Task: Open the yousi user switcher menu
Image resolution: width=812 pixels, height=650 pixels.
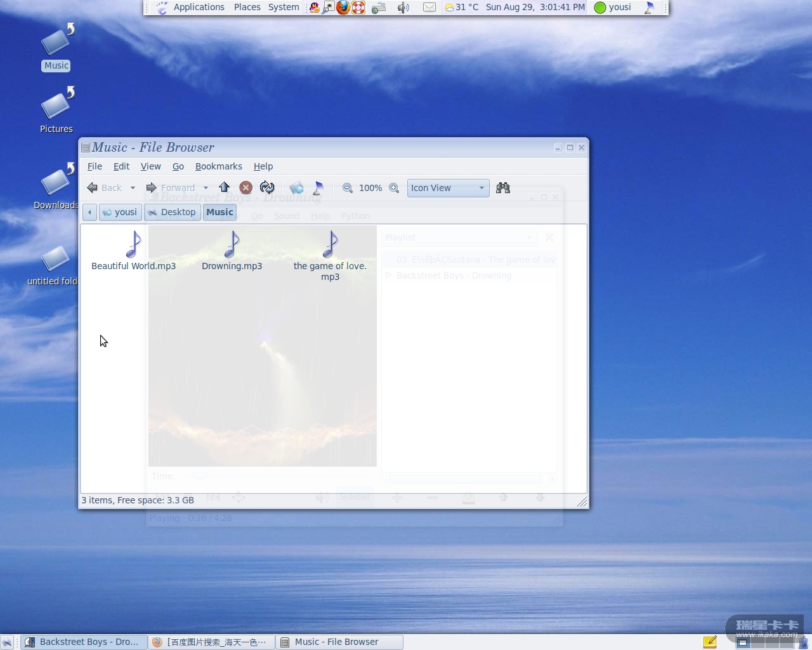Action: 613,8
